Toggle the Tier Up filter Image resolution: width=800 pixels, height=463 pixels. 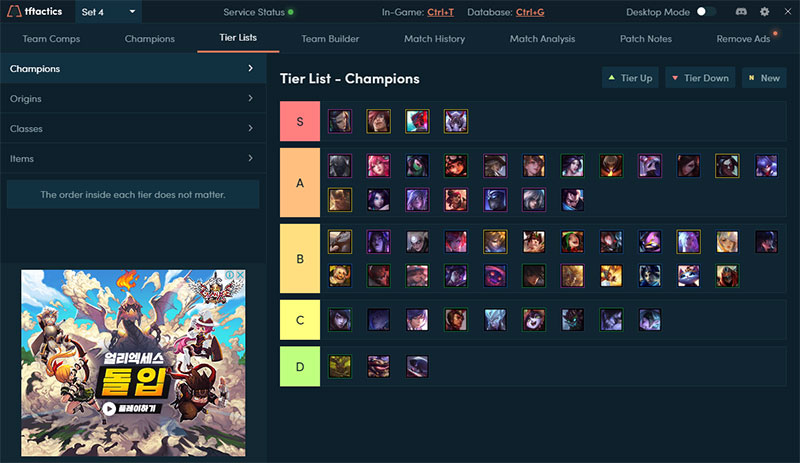click(x=630, y=78)
